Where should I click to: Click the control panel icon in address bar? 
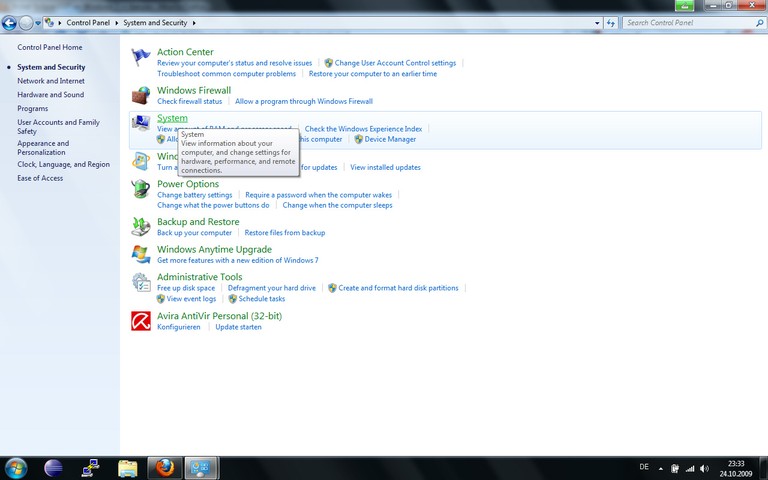tap(49, 23)
